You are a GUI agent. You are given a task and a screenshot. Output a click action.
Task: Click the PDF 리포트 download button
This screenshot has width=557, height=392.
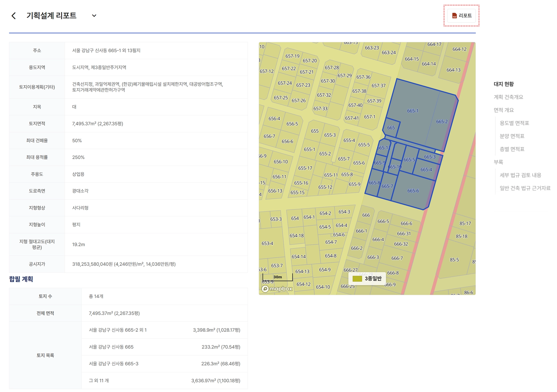point(462,16)
